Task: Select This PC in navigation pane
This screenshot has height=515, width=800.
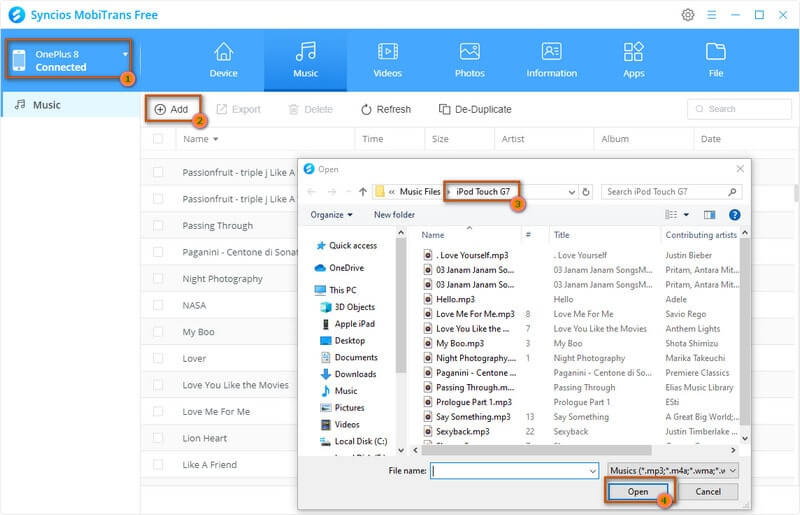Action: 336,290
